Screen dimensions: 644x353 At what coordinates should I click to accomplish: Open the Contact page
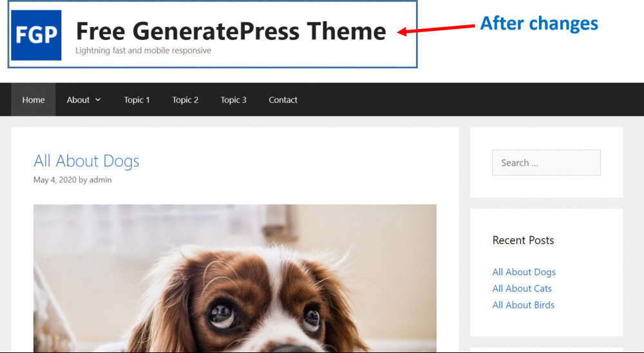283,100
